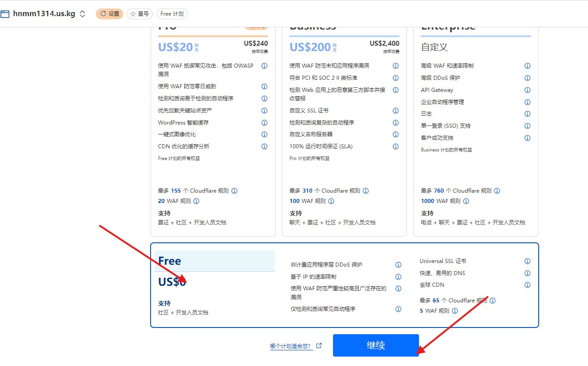This screenshot has height=366, width=588.
Task: Click info icon beside 检测和质询复杂的自动程序
Action: [x=396, y=123]
